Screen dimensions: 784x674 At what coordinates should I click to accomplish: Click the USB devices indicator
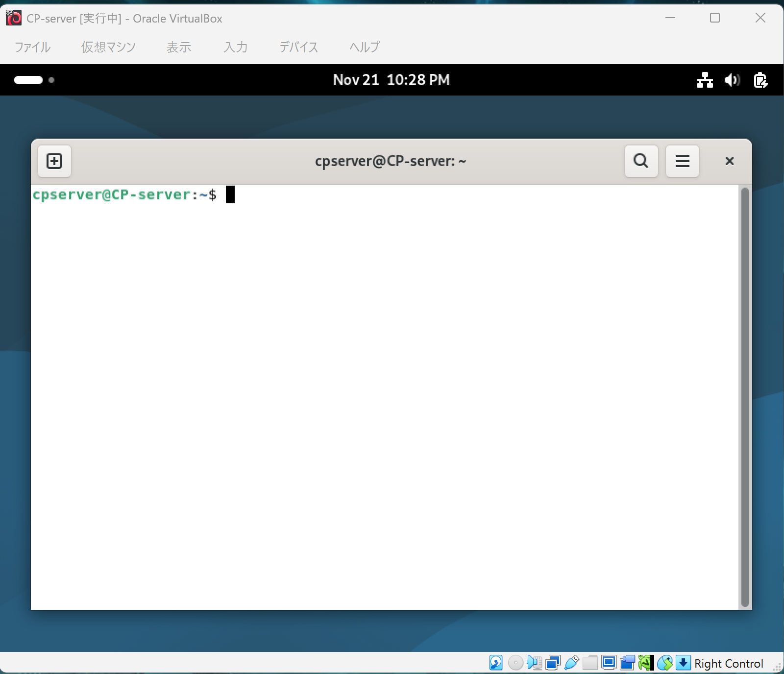tap(571, 663)
